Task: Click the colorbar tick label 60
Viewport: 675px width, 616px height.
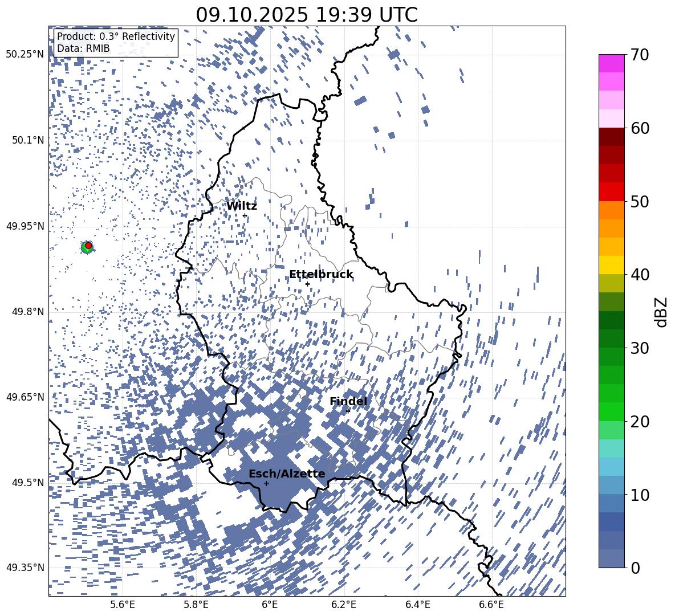Action: point(640,128)
